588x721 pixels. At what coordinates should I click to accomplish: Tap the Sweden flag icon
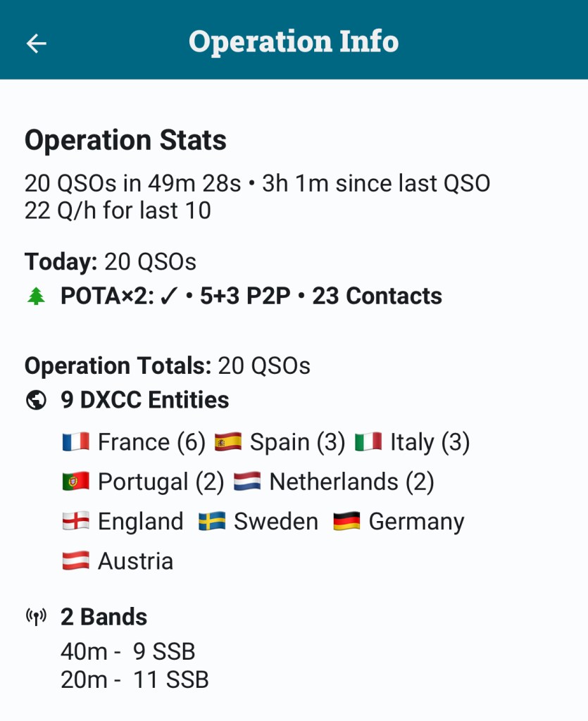point(212,522)
